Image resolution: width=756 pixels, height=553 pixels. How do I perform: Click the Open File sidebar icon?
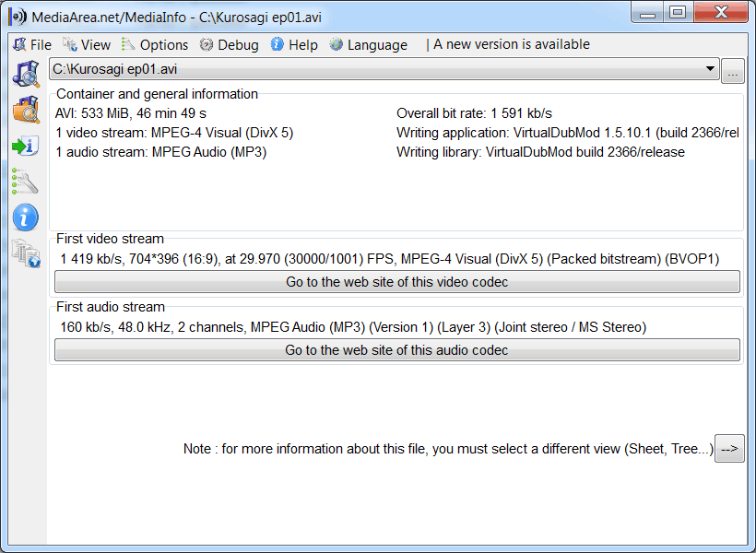click(26, 74)
